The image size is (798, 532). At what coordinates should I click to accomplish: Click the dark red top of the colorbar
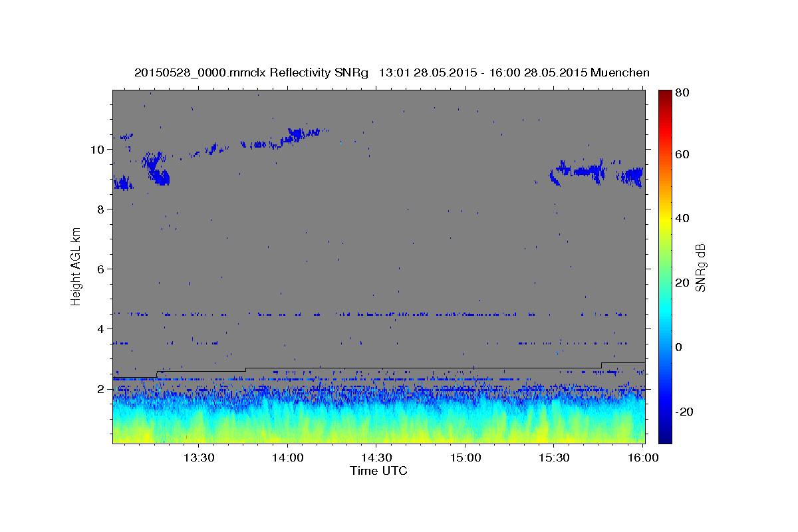665,96
